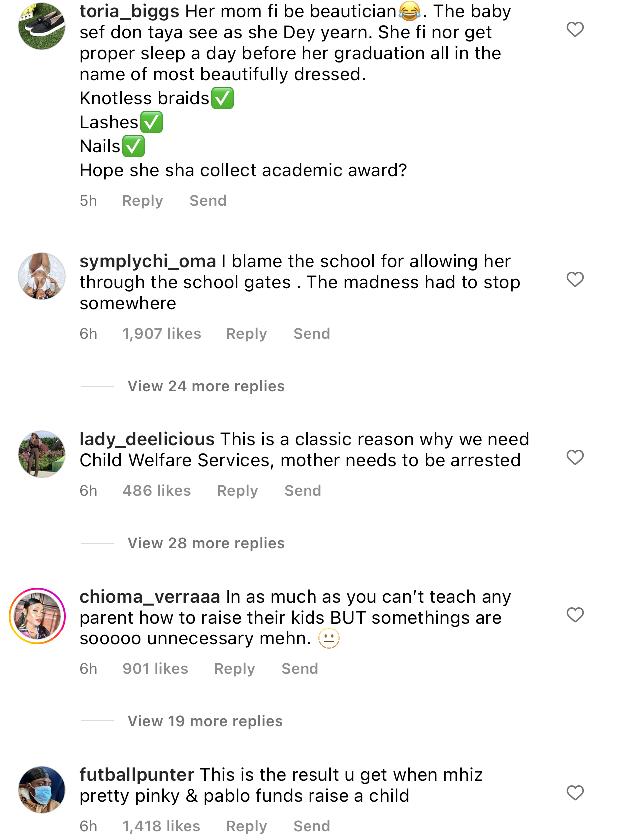This screenshot has height=840, width=620.
Task: Open symplychi_oma's profile avatar
Action: coord(42,276)
